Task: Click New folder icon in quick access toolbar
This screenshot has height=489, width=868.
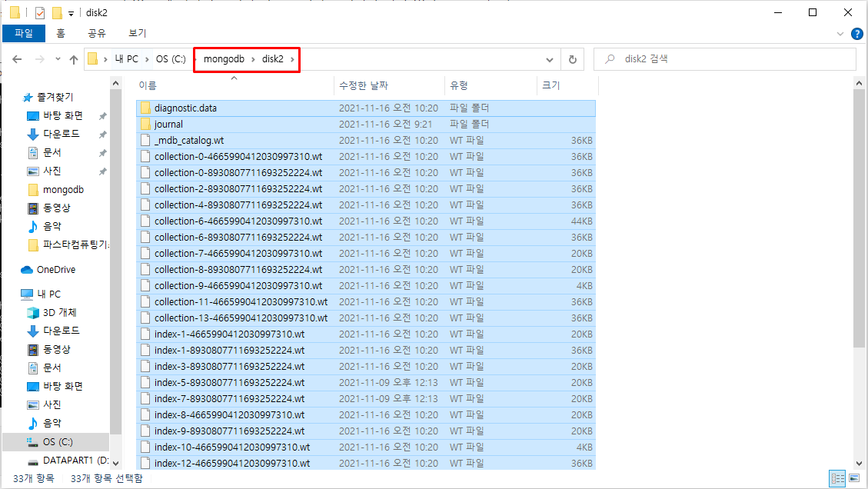Action: coord(56,12)
